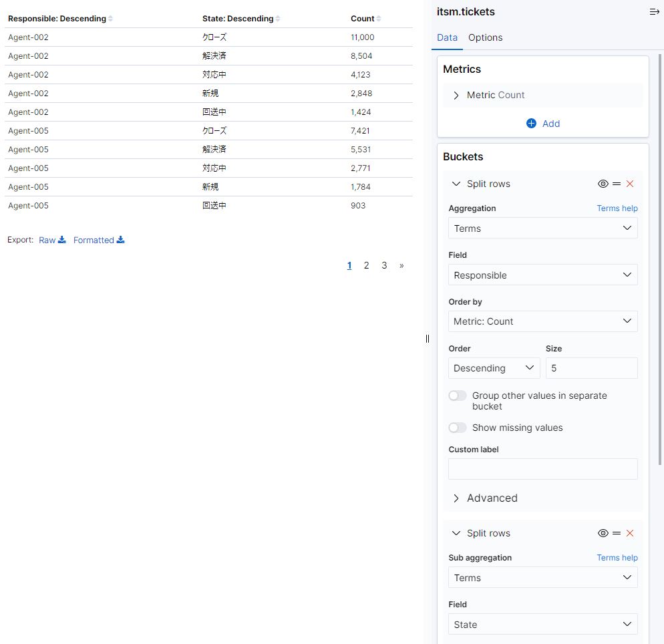Remove the Responsible split rows bucket
The image size is (664, 644).
click(x=629, y=184)
